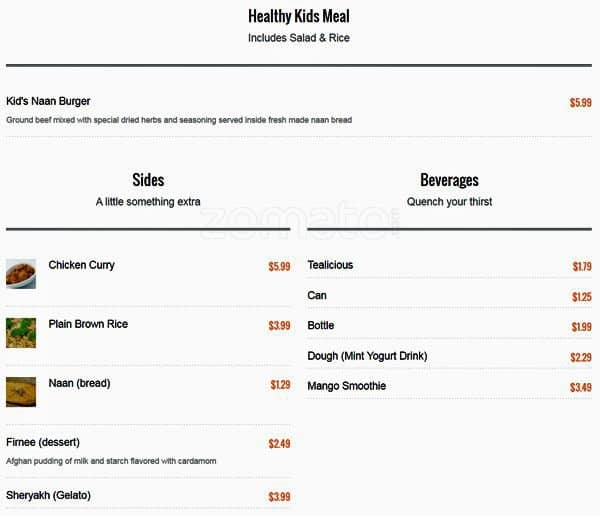Image resolution: width=600 pixels, height=516 pixels.
Task: Select the Tealicious beverage
Action: tap(330, 265)
